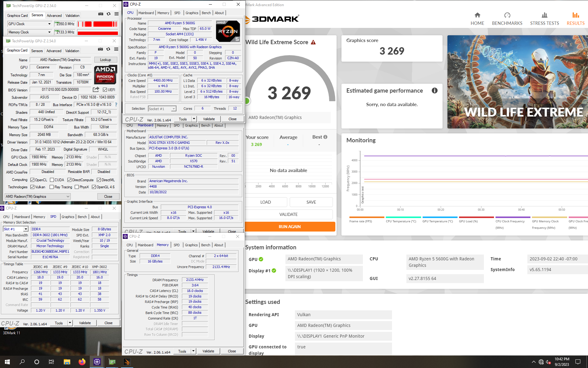Click GPU-Z icon in the taskbar
Viewport: 588px width, 368px height.
112,362
